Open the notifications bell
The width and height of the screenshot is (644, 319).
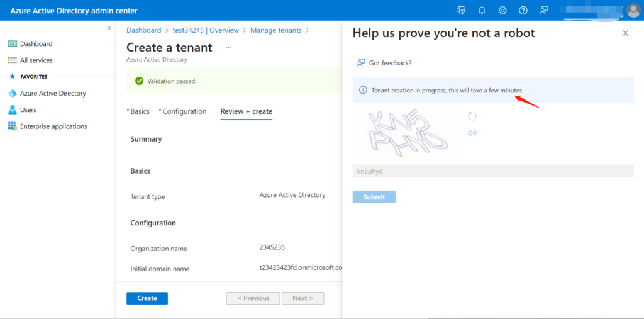(x=482, y=10)
